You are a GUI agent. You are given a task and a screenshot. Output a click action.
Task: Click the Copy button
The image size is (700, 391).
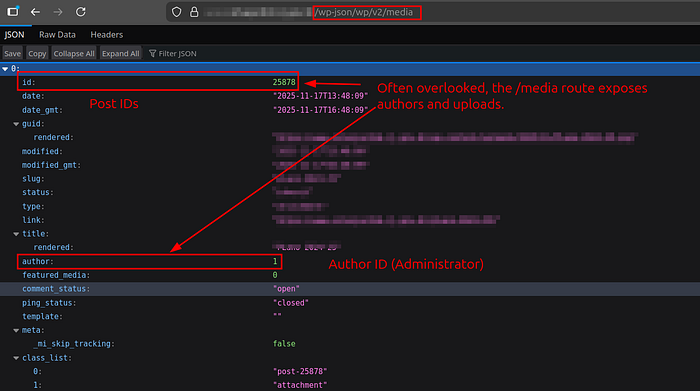click(37, 54)
